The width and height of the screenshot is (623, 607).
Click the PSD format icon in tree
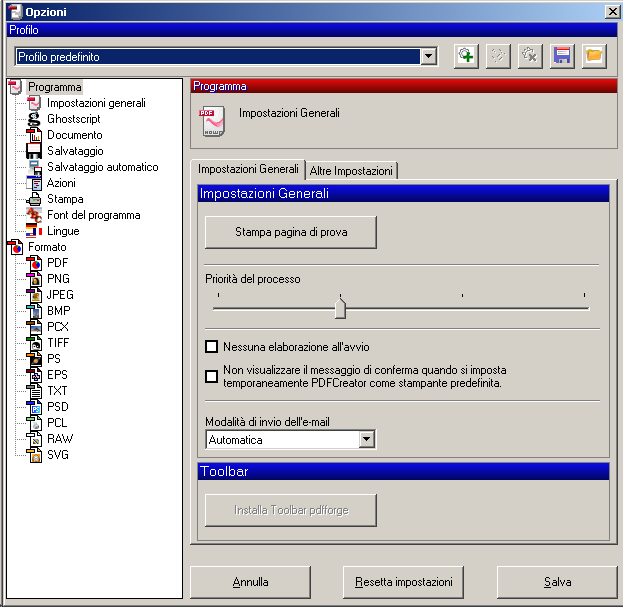pyautogui.click(x=34, y=407)
